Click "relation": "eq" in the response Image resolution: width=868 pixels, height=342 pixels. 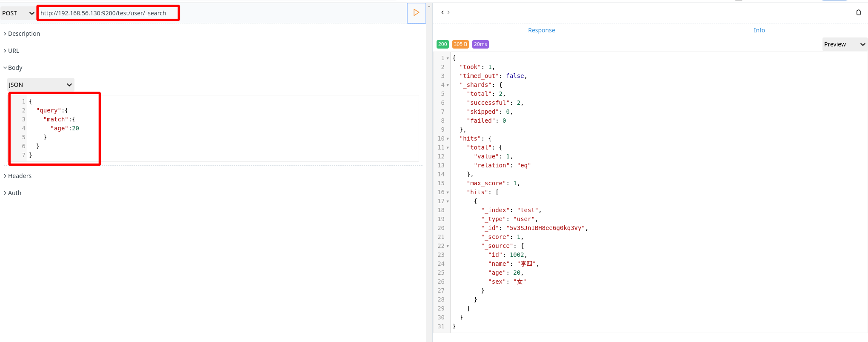coord(503,165)
